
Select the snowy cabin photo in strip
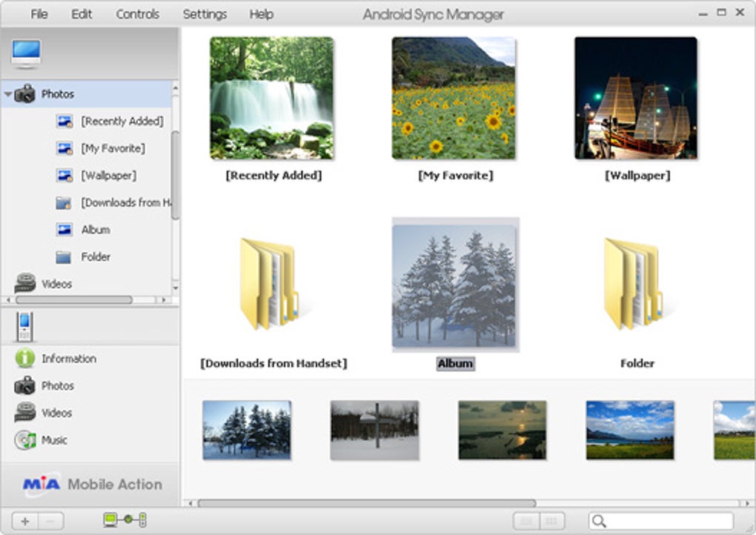(x=374, y=430)
